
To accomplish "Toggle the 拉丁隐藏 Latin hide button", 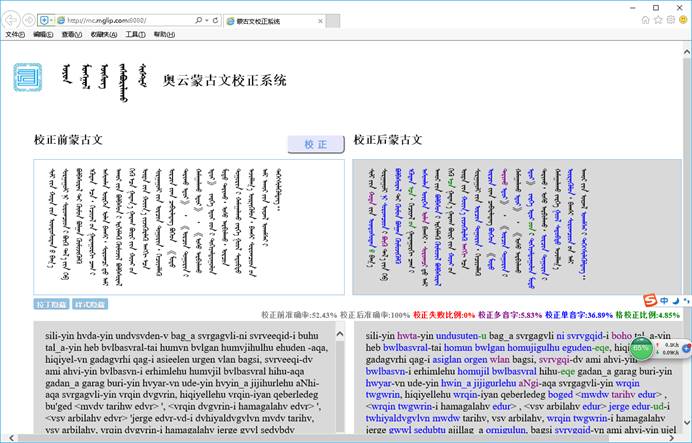I will [x=50, y=304].
